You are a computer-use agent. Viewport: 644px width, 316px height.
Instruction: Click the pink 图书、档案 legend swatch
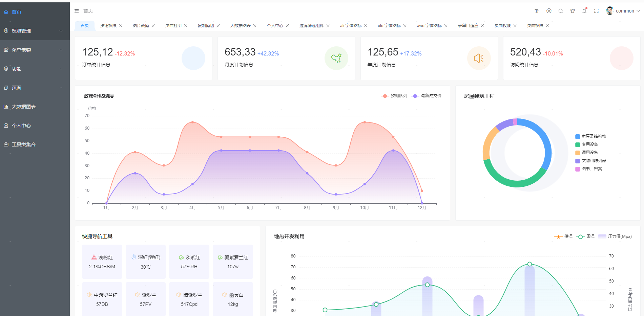[x=578, y=169]
